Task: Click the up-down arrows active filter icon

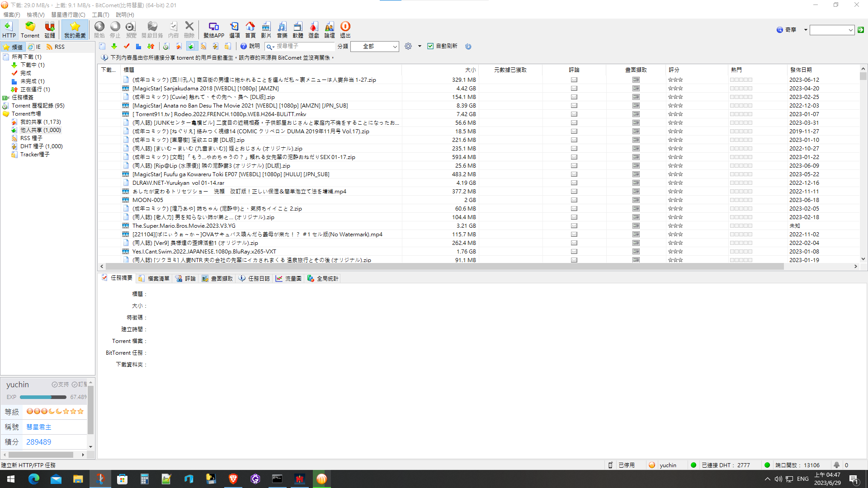Action: tap(151, 46)
